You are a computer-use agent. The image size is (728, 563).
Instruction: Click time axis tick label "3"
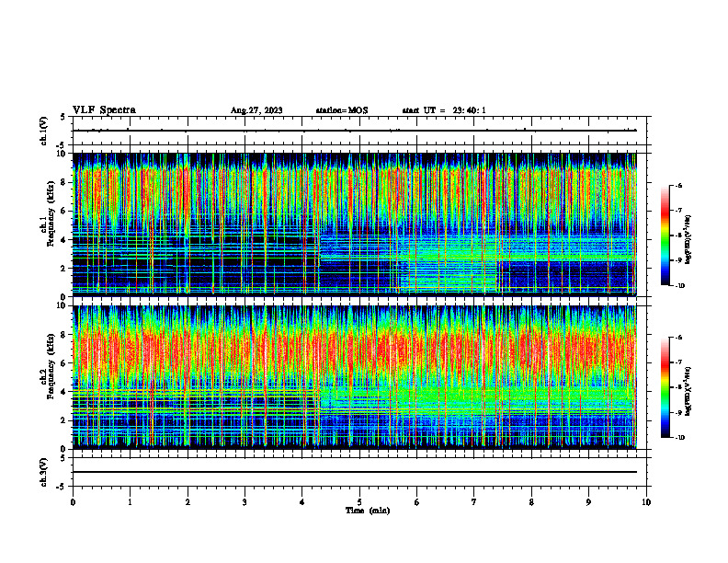[x=245, y=502]
